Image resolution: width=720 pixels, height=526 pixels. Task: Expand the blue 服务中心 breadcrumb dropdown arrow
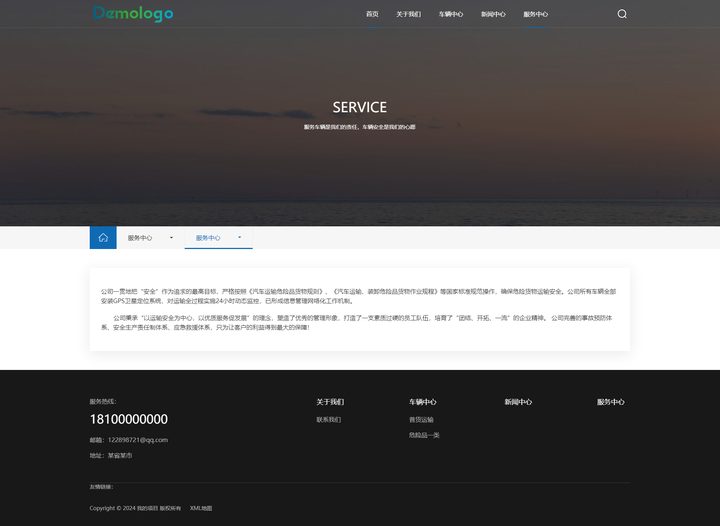point(239,237)
